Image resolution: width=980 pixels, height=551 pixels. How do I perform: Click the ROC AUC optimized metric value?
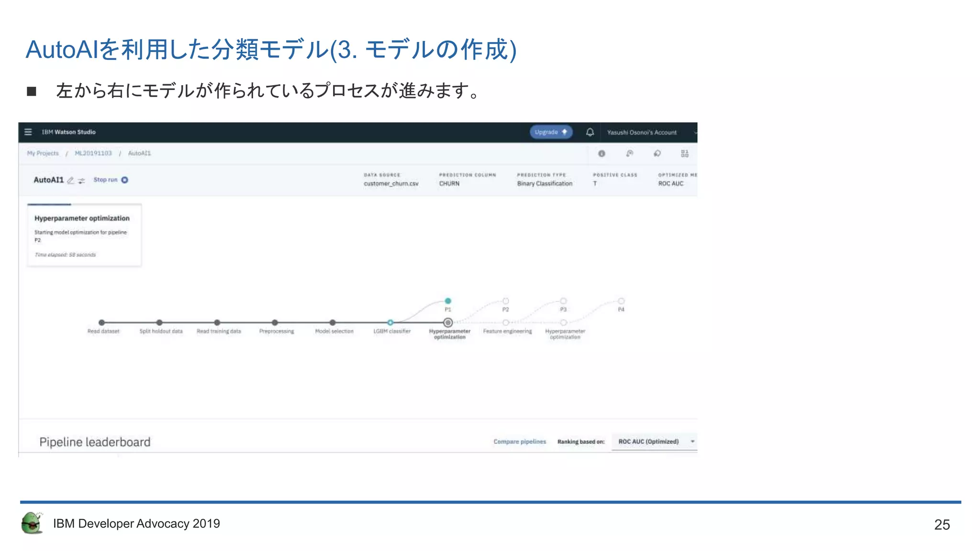tap(671, 184)
